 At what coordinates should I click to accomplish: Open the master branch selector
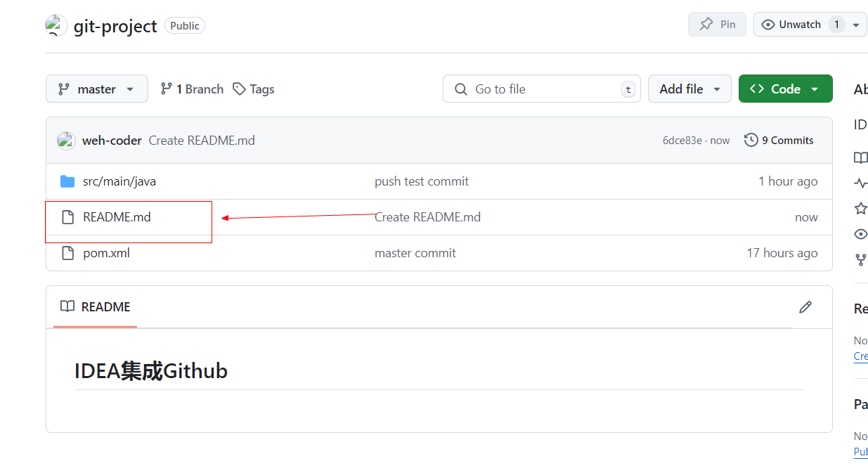97,89
